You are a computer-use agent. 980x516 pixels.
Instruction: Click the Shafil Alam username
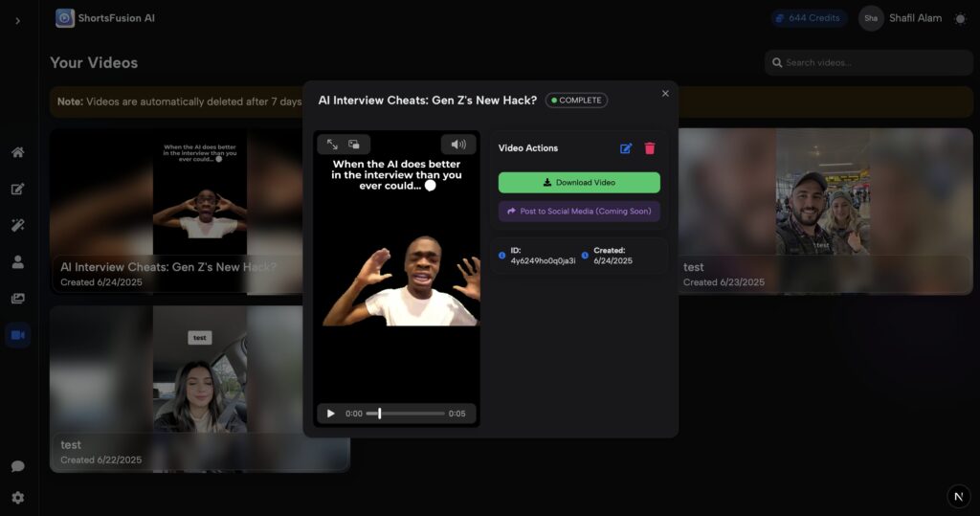915,18
